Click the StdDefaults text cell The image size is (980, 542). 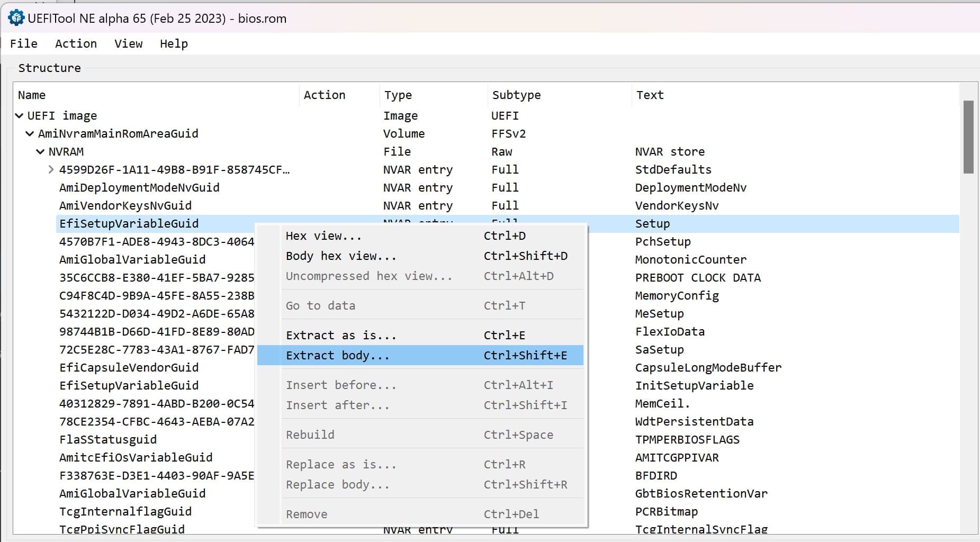[673, 169]
